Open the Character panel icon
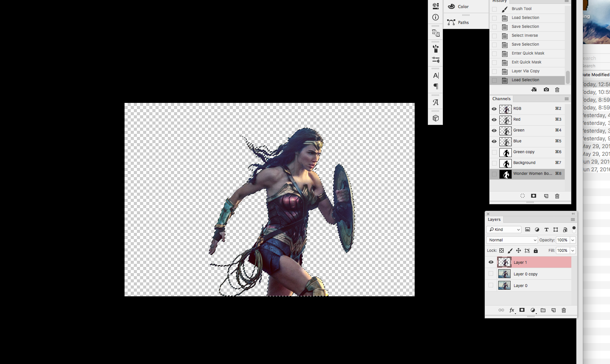Screen dimensions: 610x364 436,75
